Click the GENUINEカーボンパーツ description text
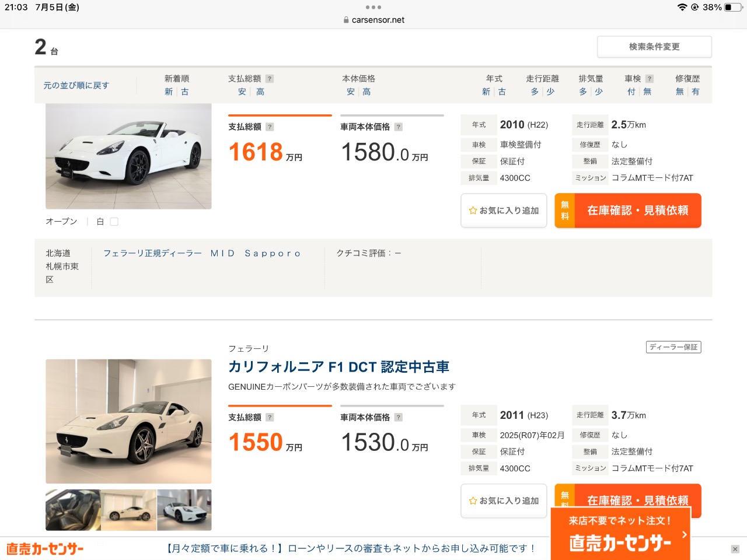 pyautogui.click(x=342, y=387)
